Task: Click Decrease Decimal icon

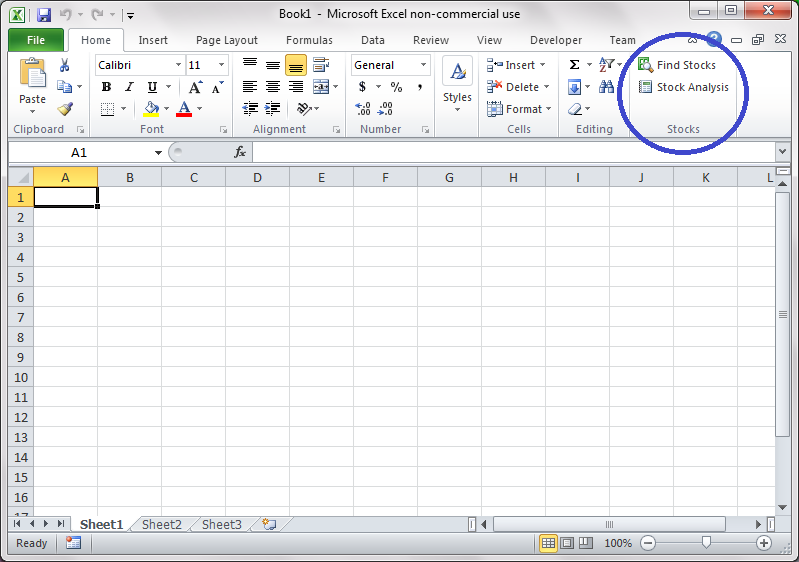Action: (385, 109)
